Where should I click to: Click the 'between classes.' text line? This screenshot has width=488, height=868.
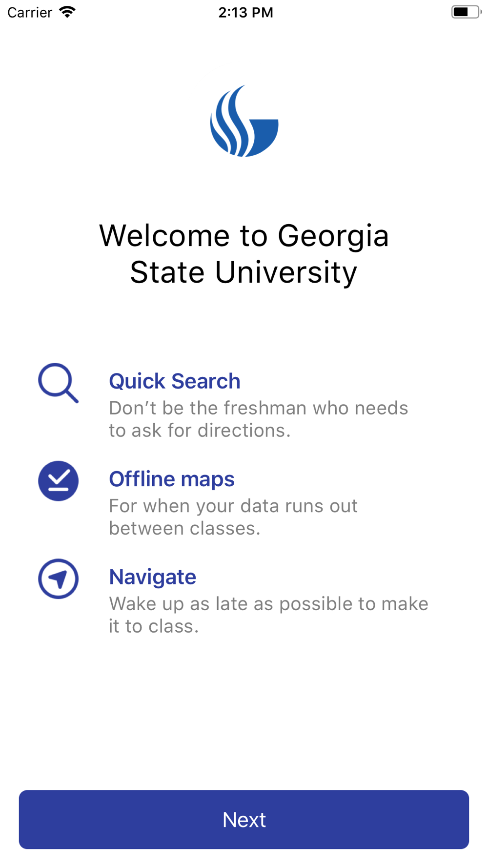[x=184, y=528]
